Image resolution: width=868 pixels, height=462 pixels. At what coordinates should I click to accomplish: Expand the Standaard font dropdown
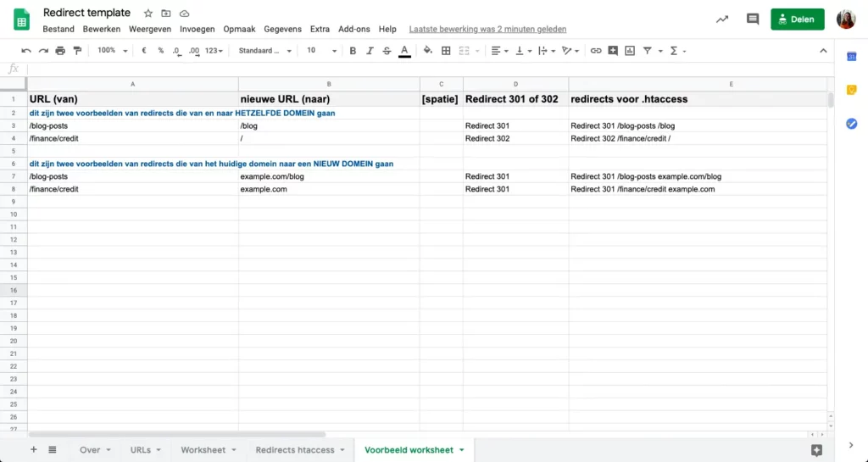coord(264,51)
